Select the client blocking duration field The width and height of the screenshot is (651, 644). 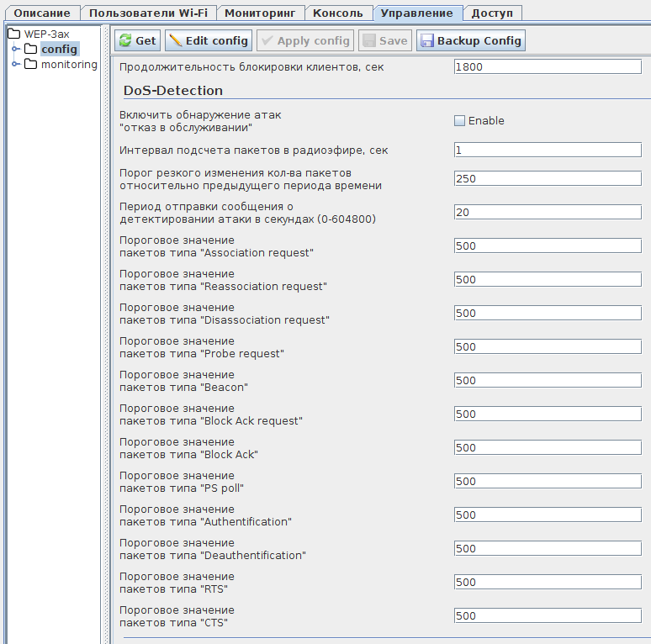click(x=548, y=66)
